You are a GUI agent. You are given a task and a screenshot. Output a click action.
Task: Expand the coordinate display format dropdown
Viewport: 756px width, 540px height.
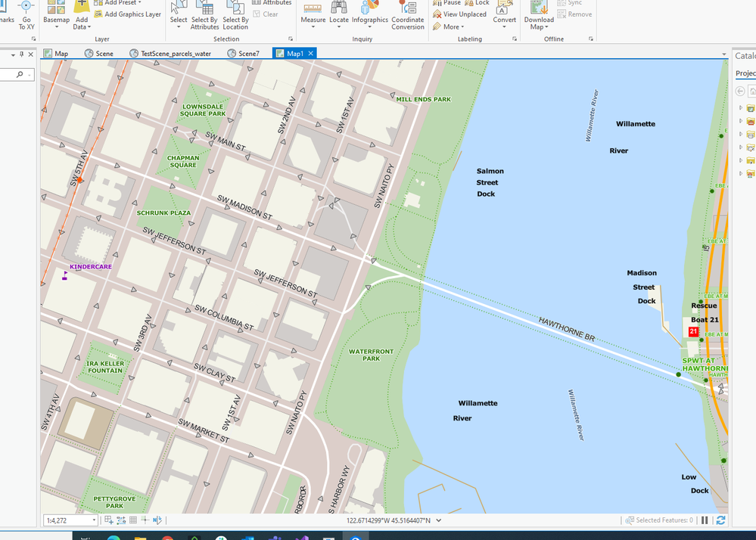439,520
